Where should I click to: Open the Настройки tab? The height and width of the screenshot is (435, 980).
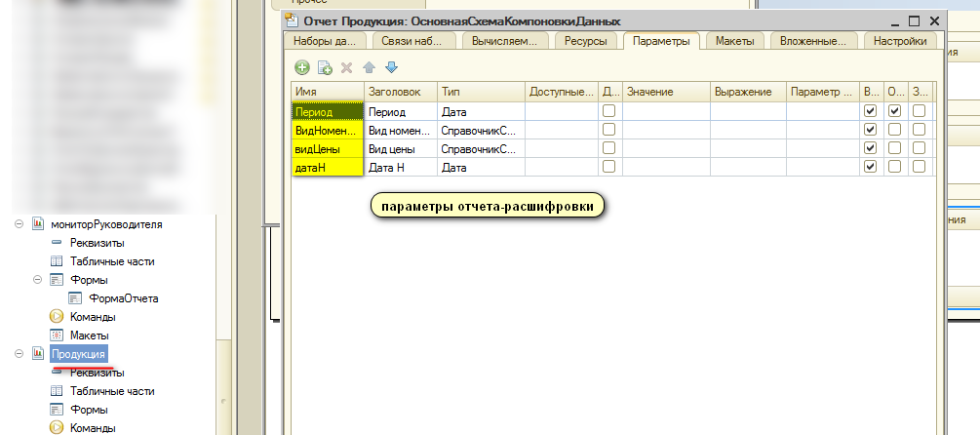(x=899, y=41)
